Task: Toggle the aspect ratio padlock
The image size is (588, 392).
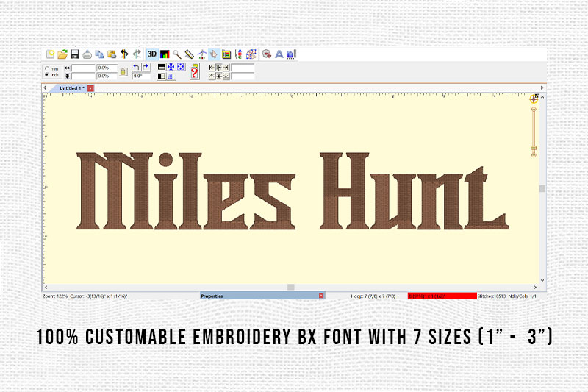Action: (x=123, y=72)
